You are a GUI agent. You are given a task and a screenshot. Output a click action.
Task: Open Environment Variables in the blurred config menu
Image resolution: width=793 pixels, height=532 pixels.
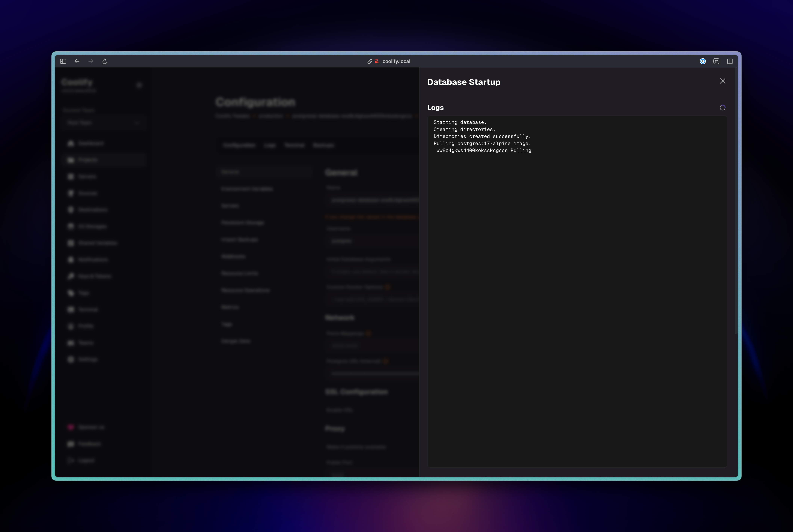[247, 189]
